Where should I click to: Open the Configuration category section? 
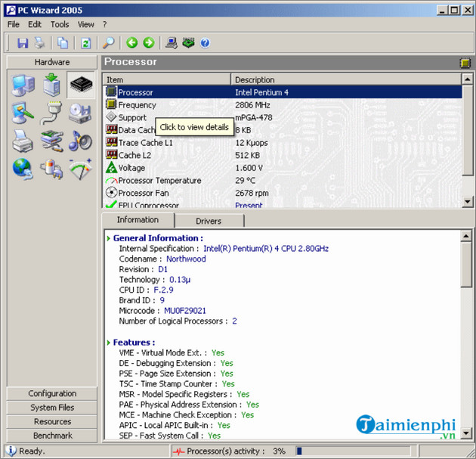point(52,394)
